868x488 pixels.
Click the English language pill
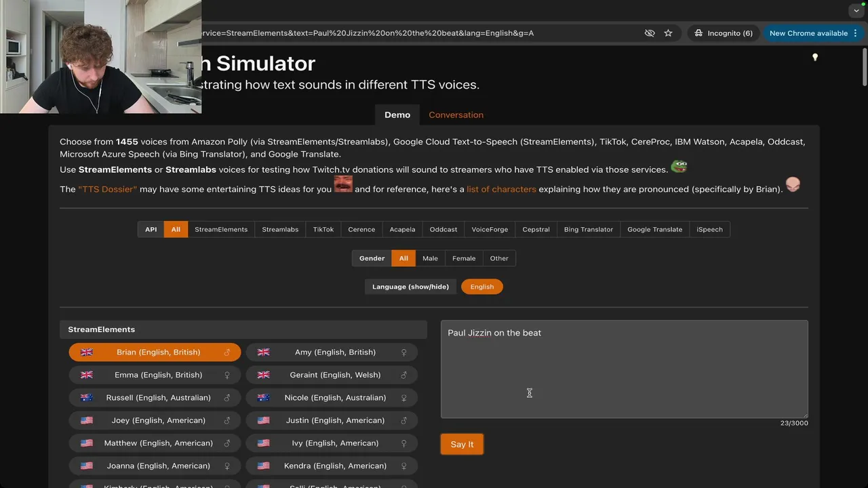(x=482, y=287)
